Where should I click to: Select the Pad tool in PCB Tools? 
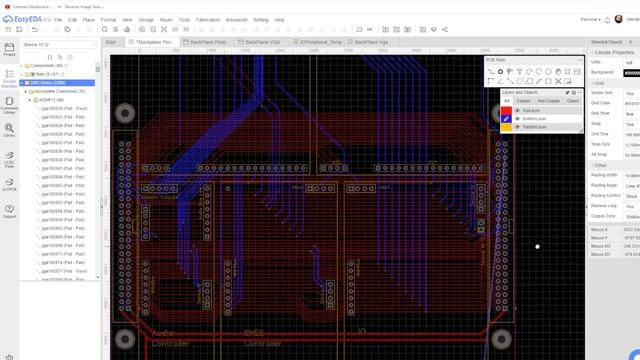point(500,71)
